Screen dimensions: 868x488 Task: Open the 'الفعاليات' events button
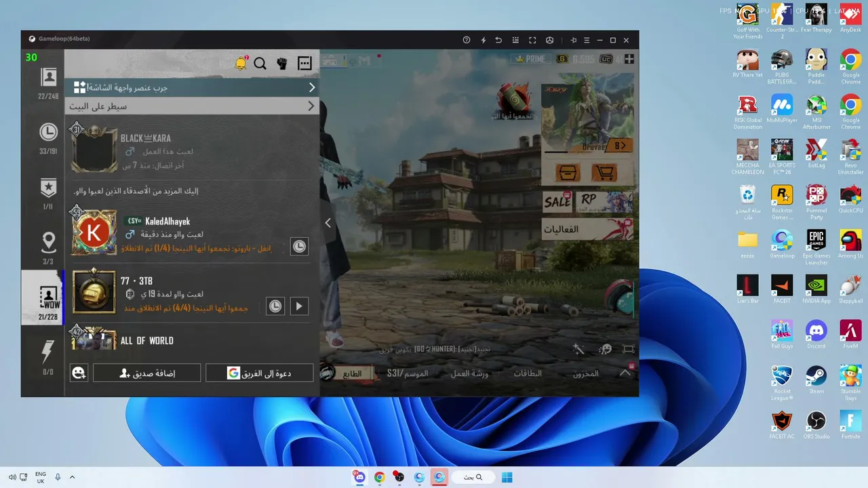(x=587, y=230)
